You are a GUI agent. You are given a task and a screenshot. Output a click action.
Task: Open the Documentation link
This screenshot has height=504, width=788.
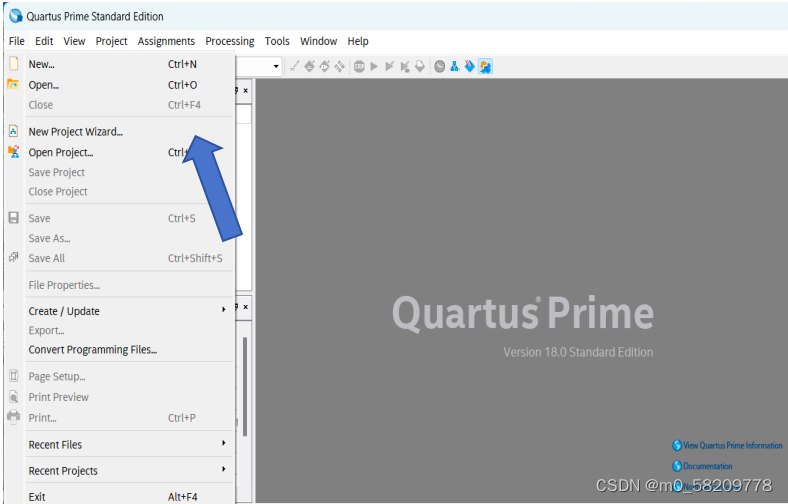tap(703, 466)
